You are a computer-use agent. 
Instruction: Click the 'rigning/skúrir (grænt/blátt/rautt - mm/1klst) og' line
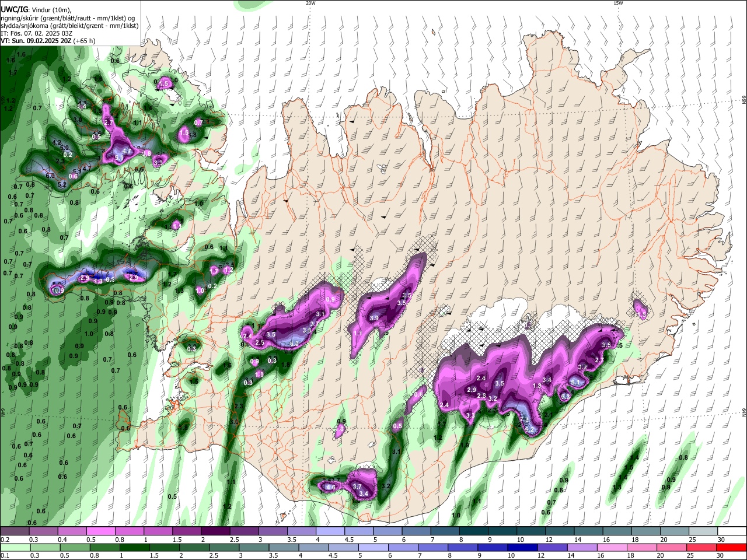pyautogui.click(x=68, y=18)
